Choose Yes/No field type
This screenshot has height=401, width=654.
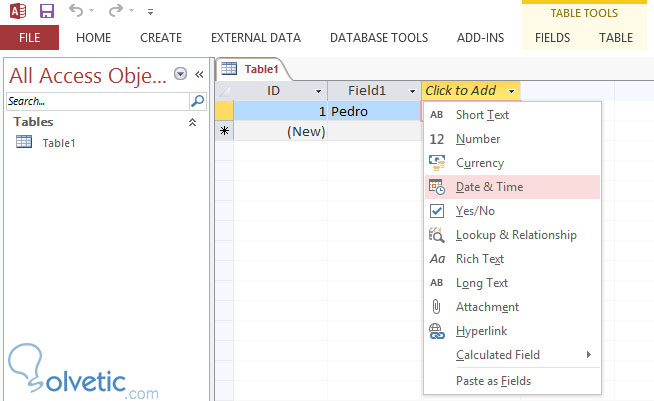pyautogui.click(x=512, y=211)
